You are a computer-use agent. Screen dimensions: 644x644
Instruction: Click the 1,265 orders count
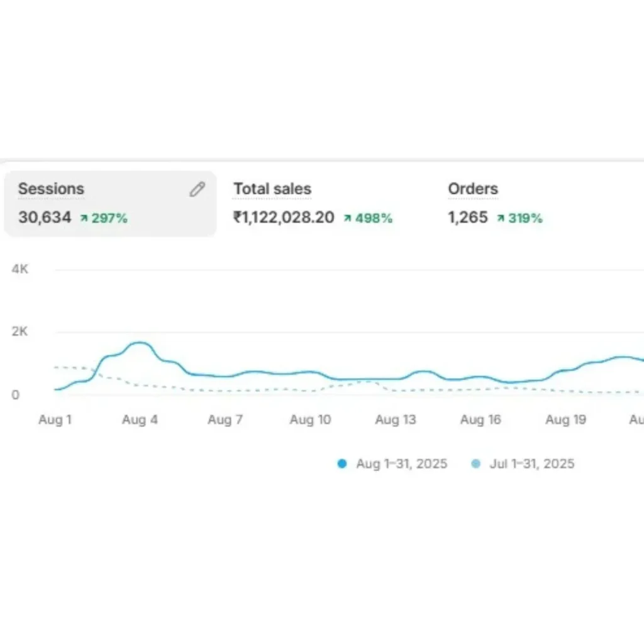pyautogui.click(x=468, y=218)
